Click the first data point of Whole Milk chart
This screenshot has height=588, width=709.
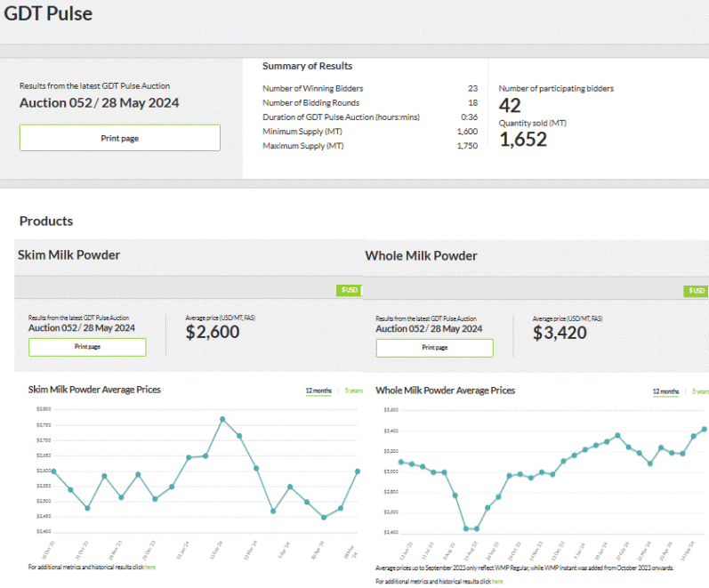click(x=401, y=462)
